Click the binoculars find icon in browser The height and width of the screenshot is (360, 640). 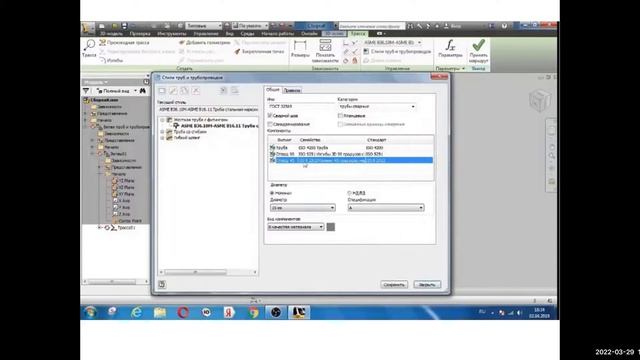click(142, 91)
